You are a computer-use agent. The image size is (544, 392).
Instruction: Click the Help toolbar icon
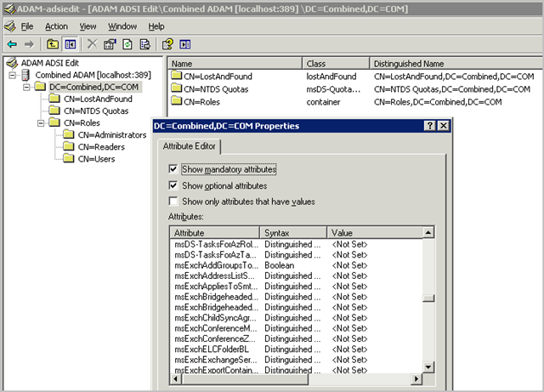click(x=167, y=43)
